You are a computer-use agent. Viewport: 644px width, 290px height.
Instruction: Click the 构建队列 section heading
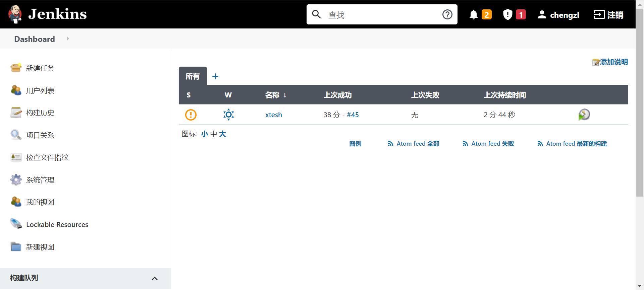click(x=24, y=278)
